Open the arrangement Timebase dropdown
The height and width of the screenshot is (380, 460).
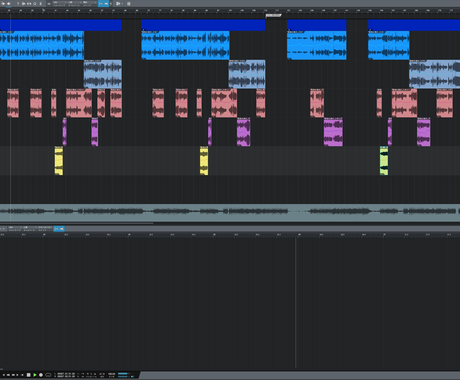click(x=74, y=2)
